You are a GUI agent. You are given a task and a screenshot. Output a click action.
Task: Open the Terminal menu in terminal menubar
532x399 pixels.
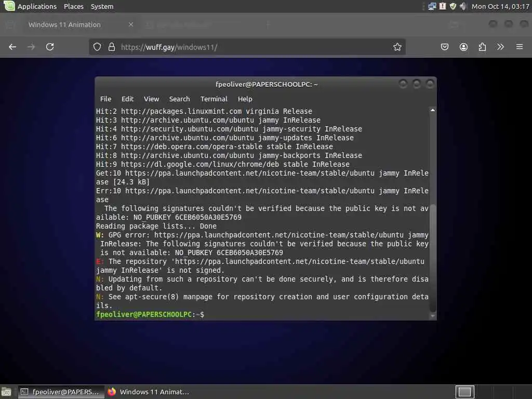[x=214, y=99]
